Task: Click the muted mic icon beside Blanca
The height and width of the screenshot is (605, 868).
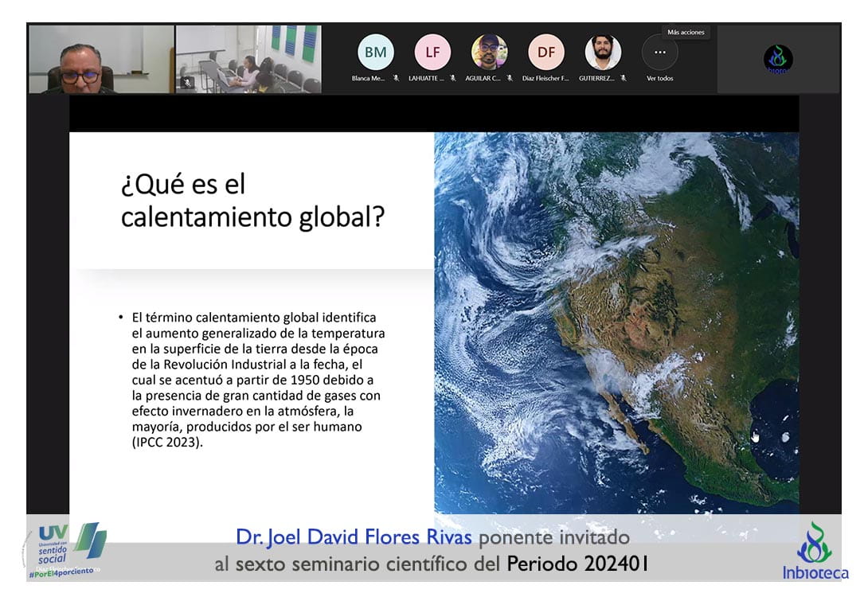Action: coord(396,78)
